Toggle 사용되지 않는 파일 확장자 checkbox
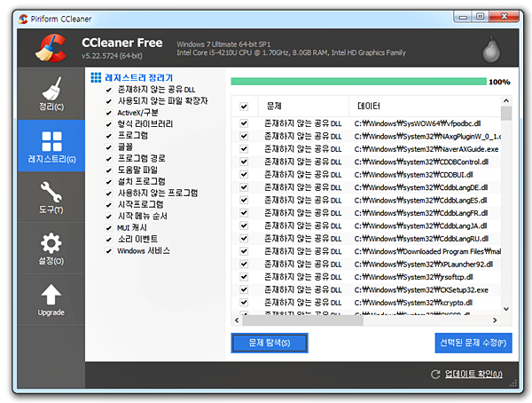The image size is (532, 403). pyautogui.click(x=108, y=101)
